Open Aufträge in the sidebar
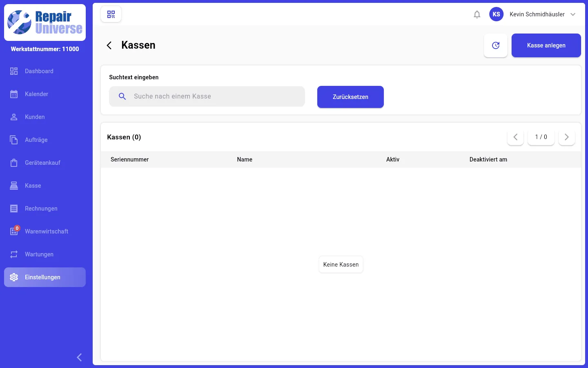Image resolution: width=588 pixels, height=368 pixels. tap(45, 140)
